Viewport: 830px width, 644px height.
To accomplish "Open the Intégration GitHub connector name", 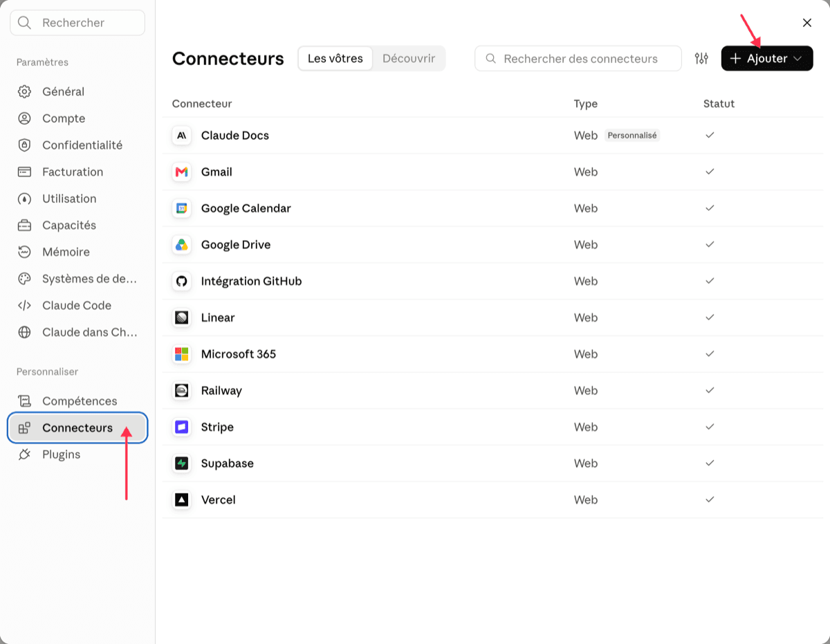I will point(252,282).
